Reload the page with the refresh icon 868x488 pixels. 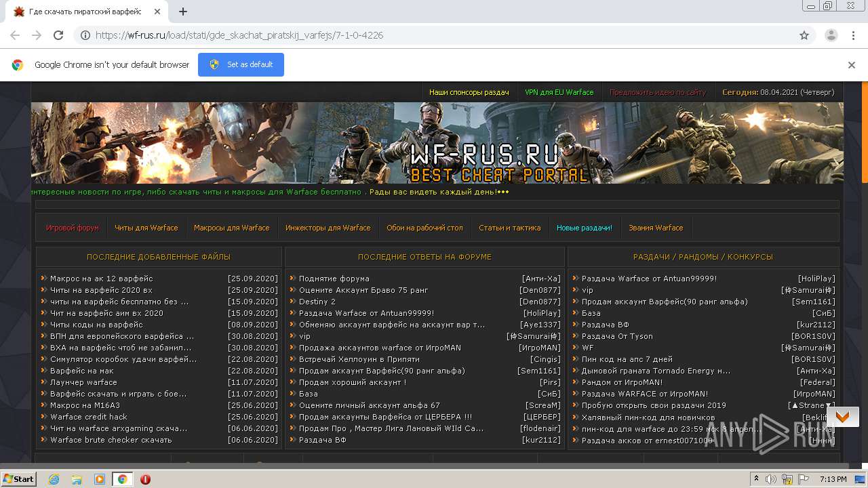58,35
